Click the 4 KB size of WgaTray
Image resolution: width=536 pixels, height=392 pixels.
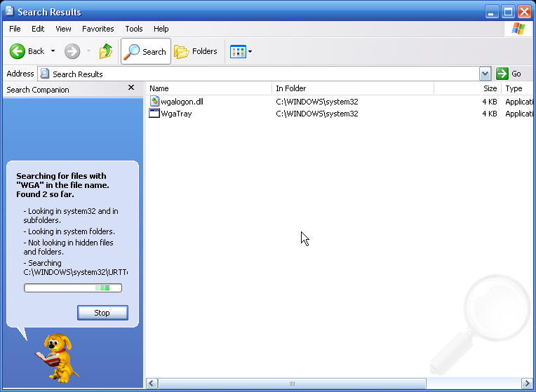point(490,114)
